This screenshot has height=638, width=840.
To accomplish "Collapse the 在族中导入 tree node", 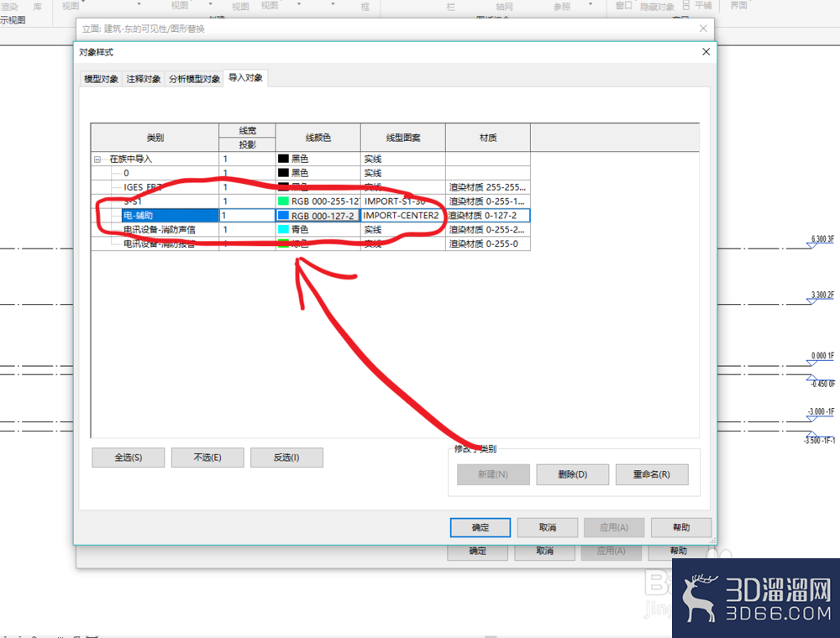I will (97, 159).
